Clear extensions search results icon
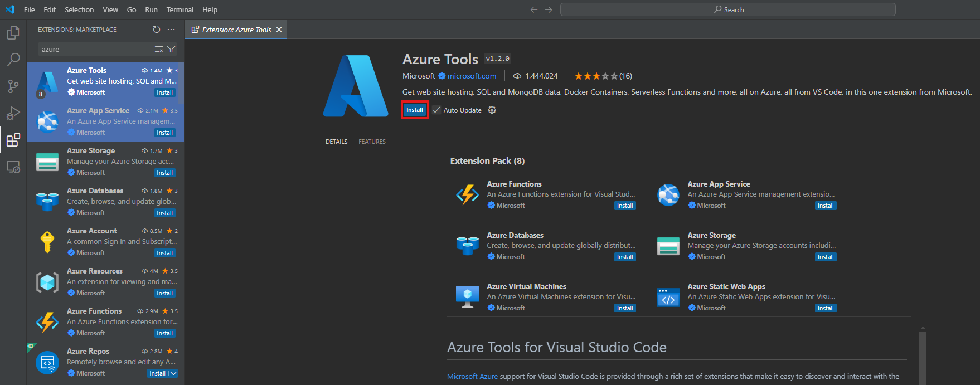The width and height of the screenshot is (980, 385). click(159, 50)
